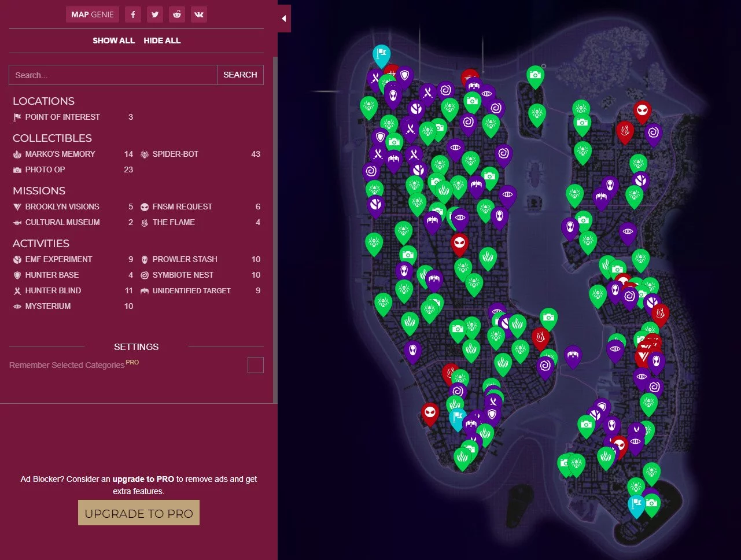Toggle Marko's Memory category visibility
The height and width of the screenshot is (560, 741).
(73, 154)
